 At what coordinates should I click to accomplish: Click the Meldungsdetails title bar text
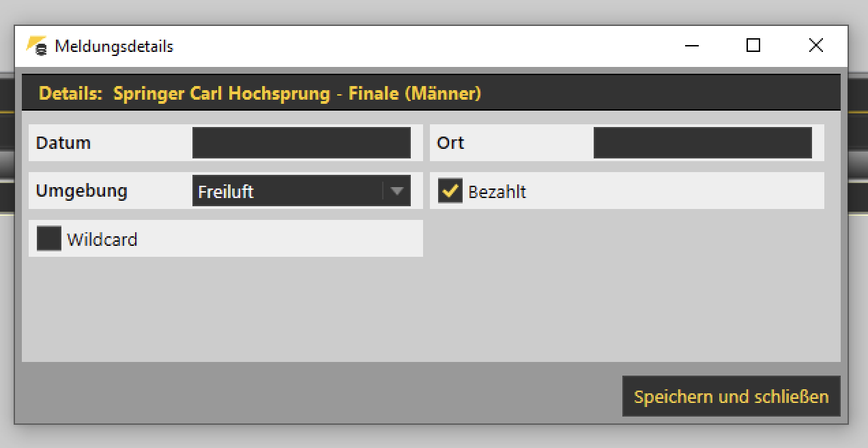pyautogui.click(x=114, y=46)
